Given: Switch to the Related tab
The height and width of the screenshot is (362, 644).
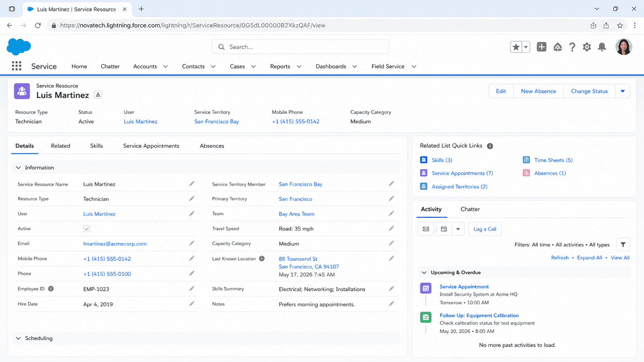Looking at the screenshot, I should click(x=60, y=146).
